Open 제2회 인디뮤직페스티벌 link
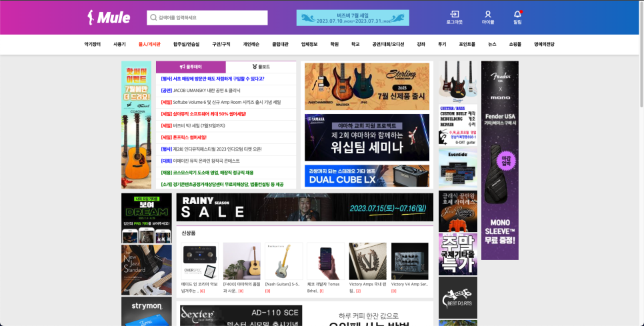The height and width of the screenshot is (326, 644). tap(211, 149)
